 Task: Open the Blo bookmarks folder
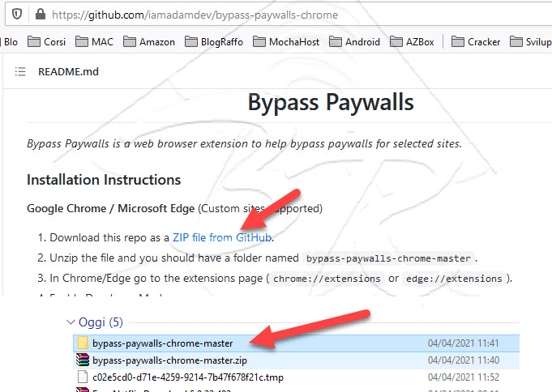click(9, 42)
